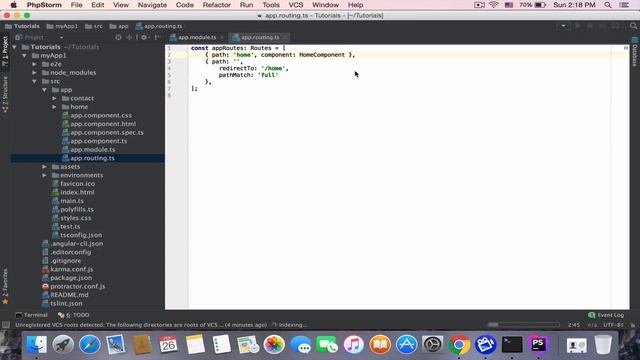Open System Preferences from the dock

(x=433, y=345)
